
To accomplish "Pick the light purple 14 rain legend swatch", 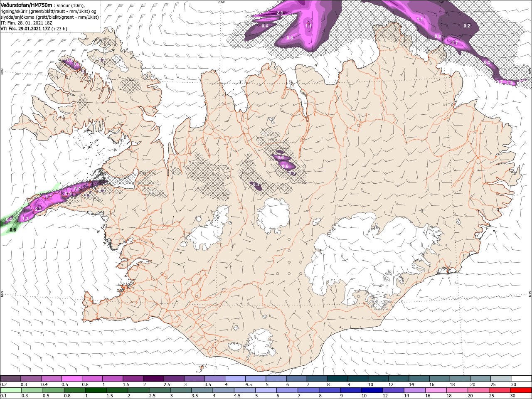I will click(x=414, y=390).
